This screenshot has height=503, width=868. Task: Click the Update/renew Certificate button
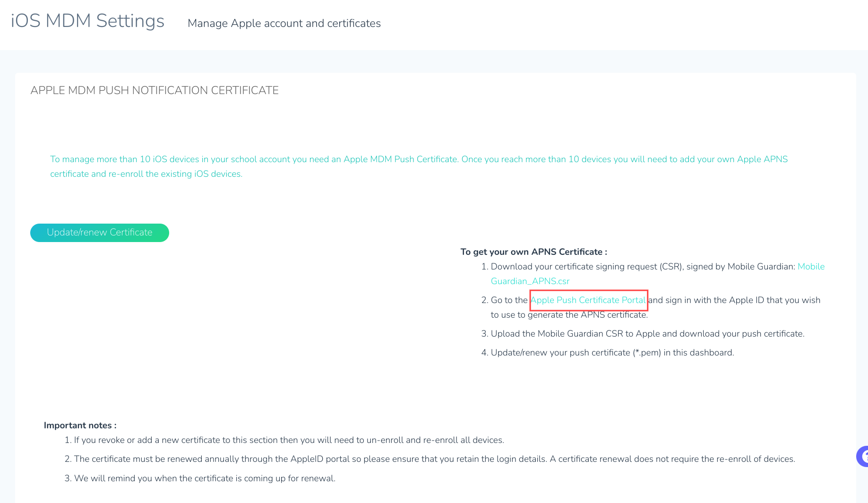pyautogui.click(x=100, y=233)
